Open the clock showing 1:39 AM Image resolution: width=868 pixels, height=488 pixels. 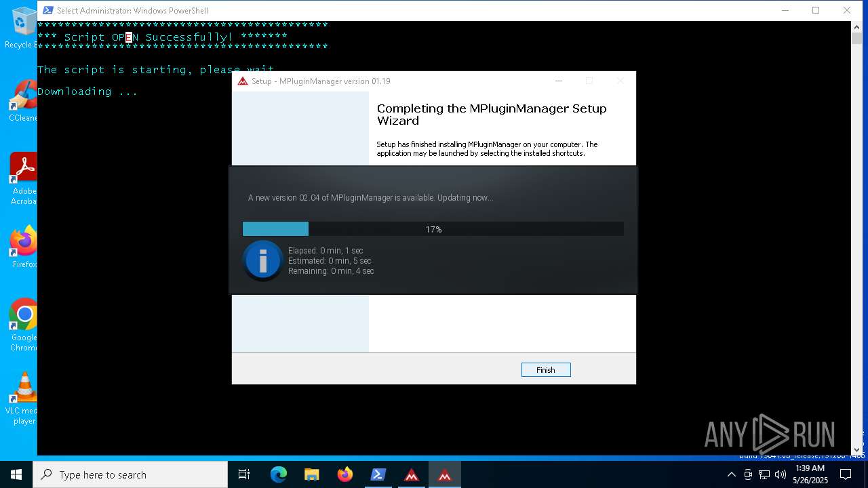[x=810, y=474]
